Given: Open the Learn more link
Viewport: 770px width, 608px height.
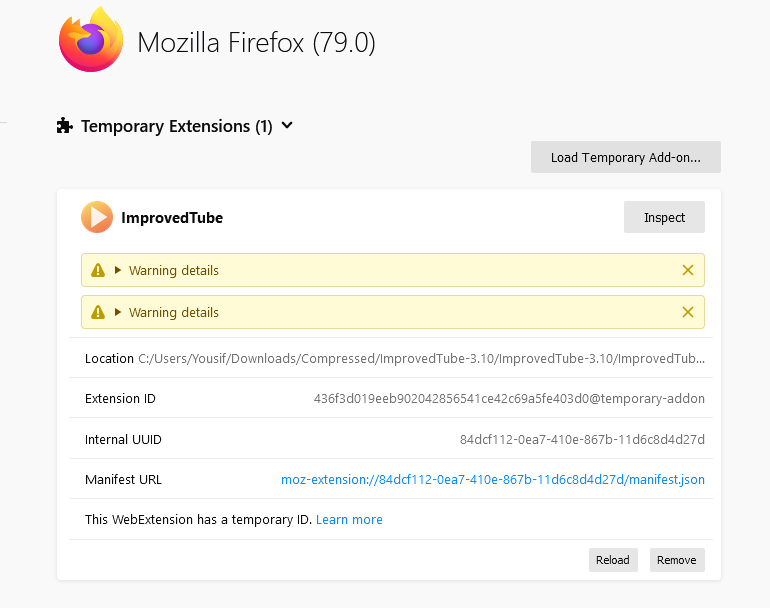Looking at the screenshot, I should [x=349, y=519].
